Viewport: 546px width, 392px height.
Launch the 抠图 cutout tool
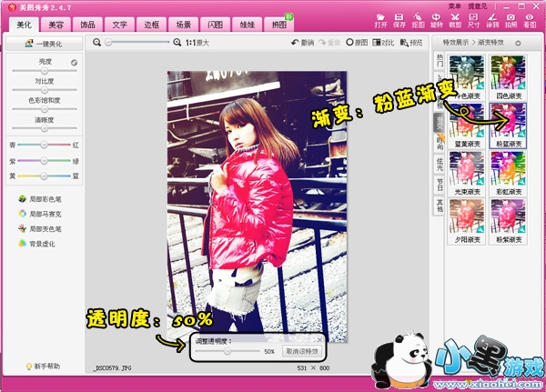click(418, 21)
